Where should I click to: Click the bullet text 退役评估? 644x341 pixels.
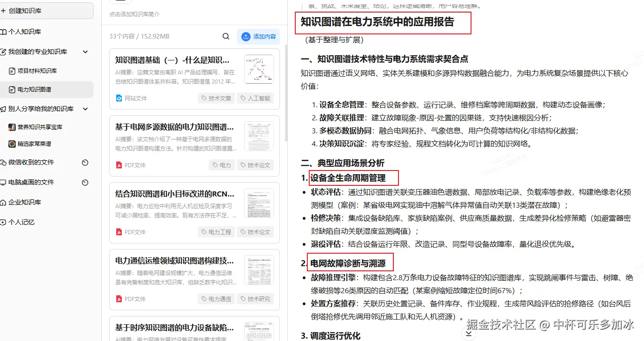325,244
